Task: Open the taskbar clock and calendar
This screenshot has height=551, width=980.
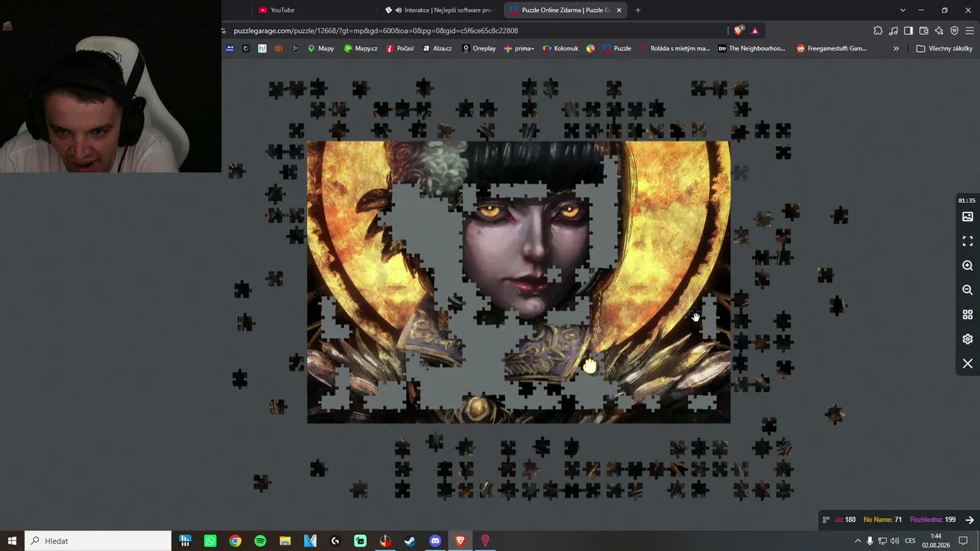Action: point(936,541)
